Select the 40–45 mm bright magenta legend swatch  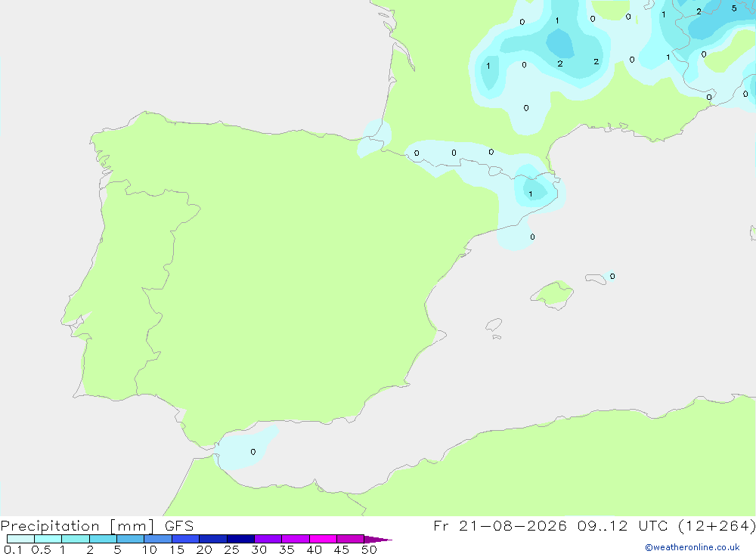coord(323,539)
